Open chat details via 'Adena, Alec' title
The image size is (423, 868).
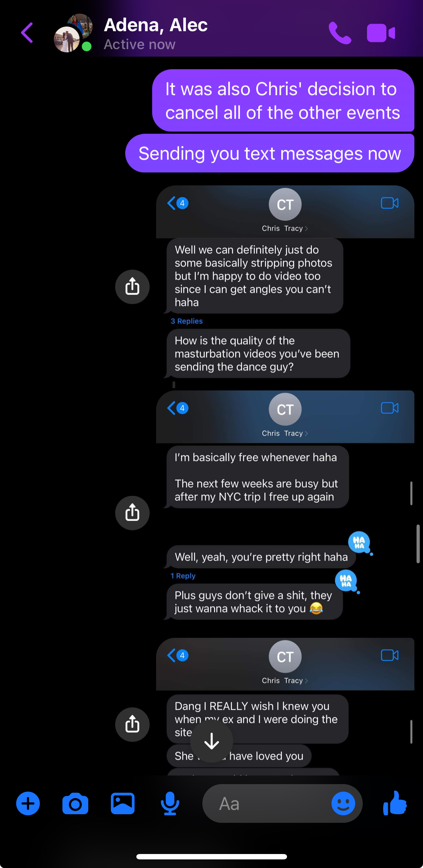(x=156, y=25)
